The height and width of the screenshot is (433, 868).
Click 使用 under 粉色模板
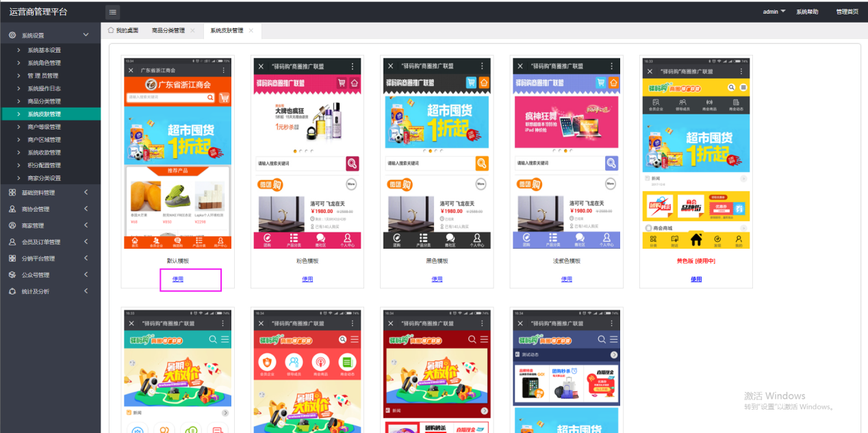(307, 279)
